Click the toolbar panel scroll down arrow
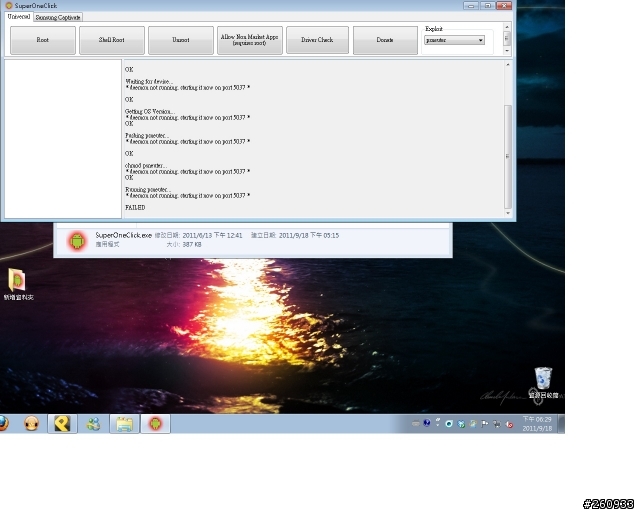 507,51
